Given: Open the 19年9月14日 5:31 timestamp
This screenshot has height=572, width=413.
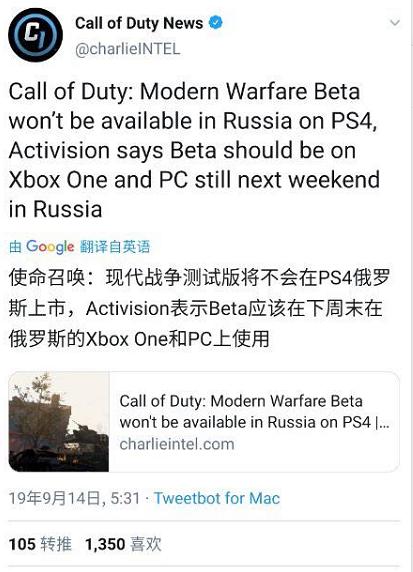Looking at the screenshot, I should click(x=74, y=498).
